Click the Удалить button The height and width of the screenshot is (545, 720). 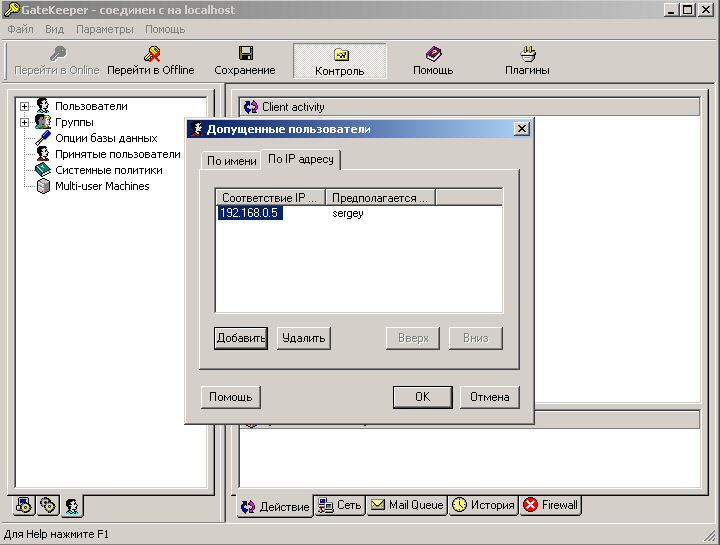tap(304, 338)
